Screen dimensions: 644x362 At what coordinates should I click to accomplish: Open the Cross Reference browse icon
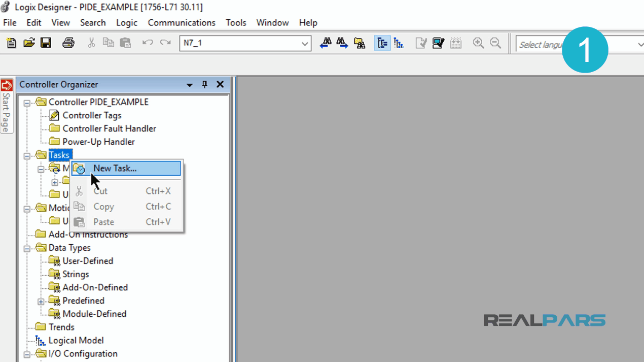click(x=360, y=43)
